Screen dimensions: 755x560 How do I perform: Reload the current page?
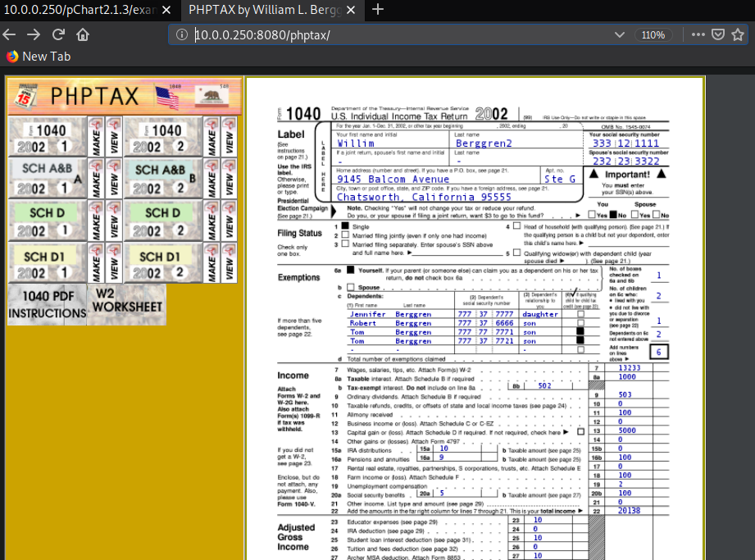58,34
